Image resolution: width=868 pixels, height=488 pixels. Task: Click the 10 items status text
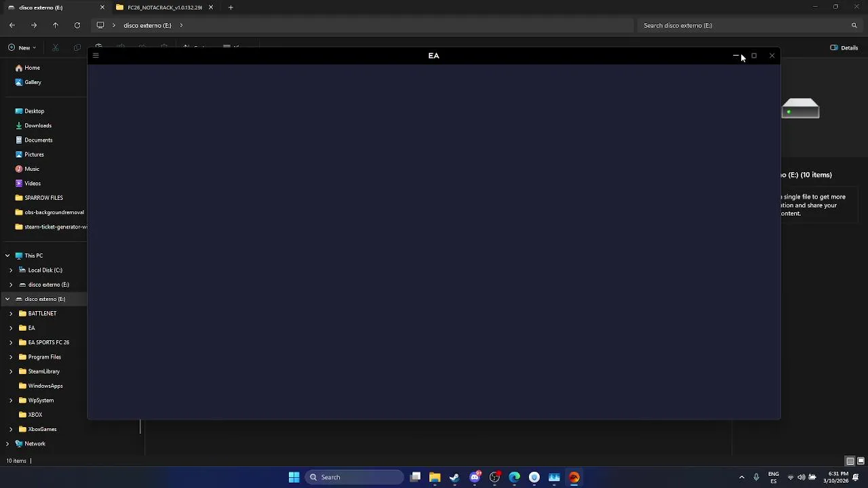pyautogui.click(x=16, y=461)
